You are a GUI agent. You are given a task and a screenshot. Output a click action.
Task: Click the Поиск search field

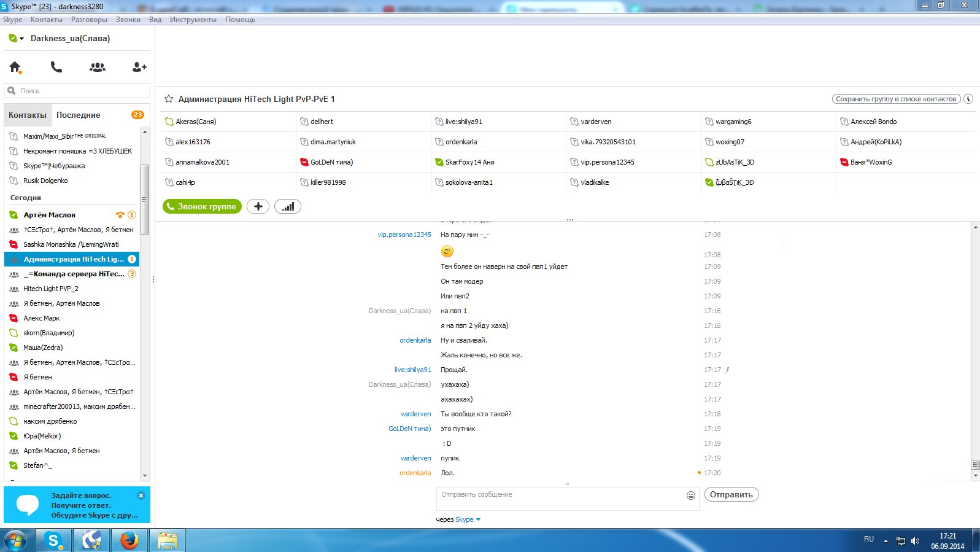click(77, 91)
